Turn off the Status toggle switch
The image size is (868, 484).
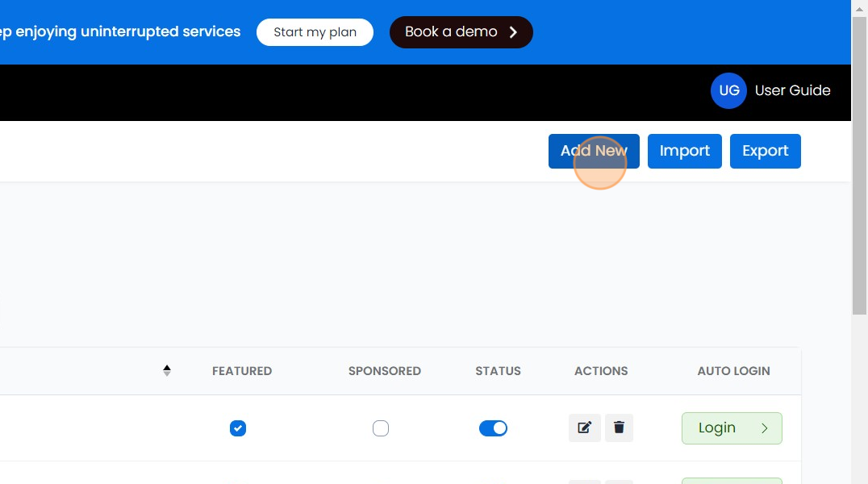(493, 428)
